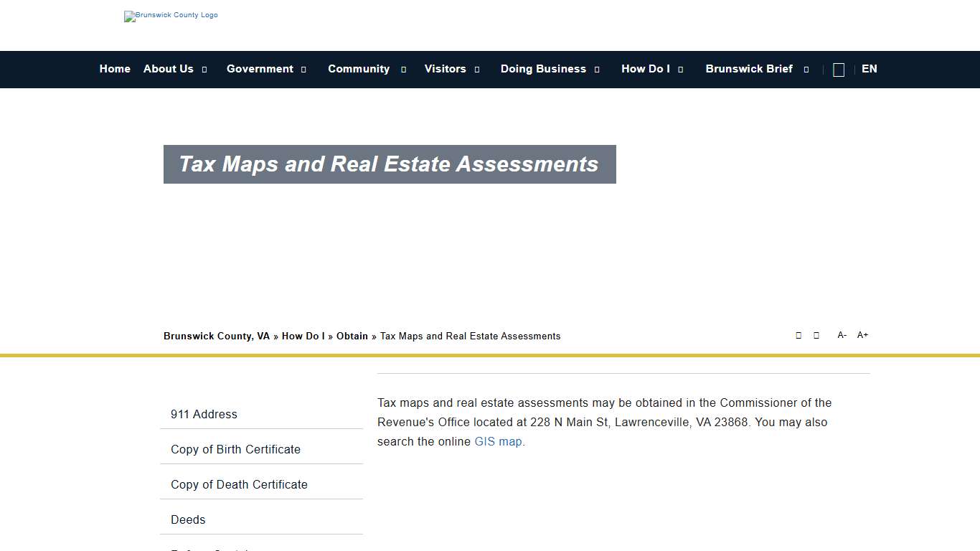This screenshot has height=551, width=980.
Task: Click the Brunswick County logo
Action: [x=171, y=16]
